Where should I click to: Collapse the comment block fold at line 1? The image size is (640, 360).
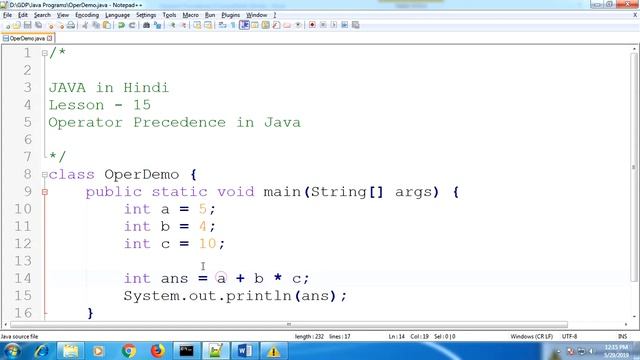click(x=44, y=53)
